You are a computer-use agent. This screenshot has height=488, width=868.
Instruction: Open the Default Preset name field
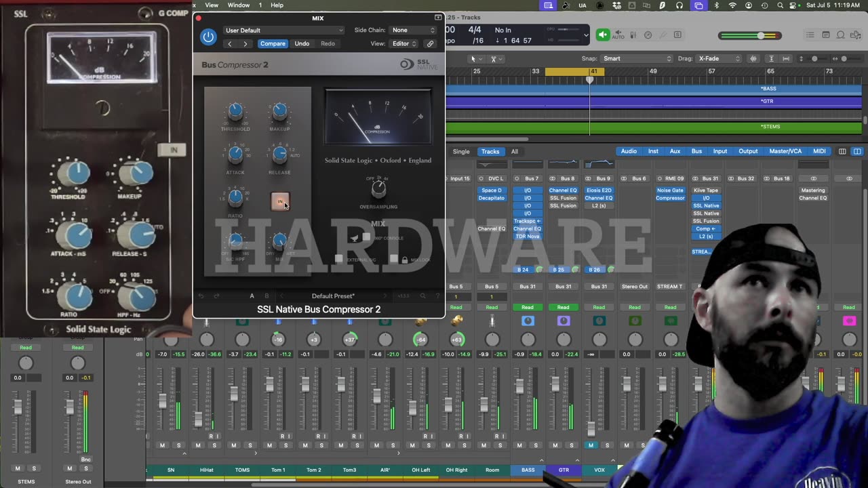[333, 296]
